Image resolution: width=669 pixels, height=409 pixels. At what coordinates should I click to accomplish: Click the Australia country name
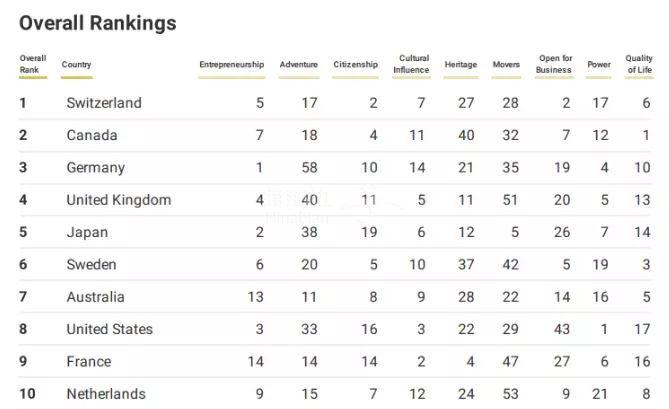[96, 297]
